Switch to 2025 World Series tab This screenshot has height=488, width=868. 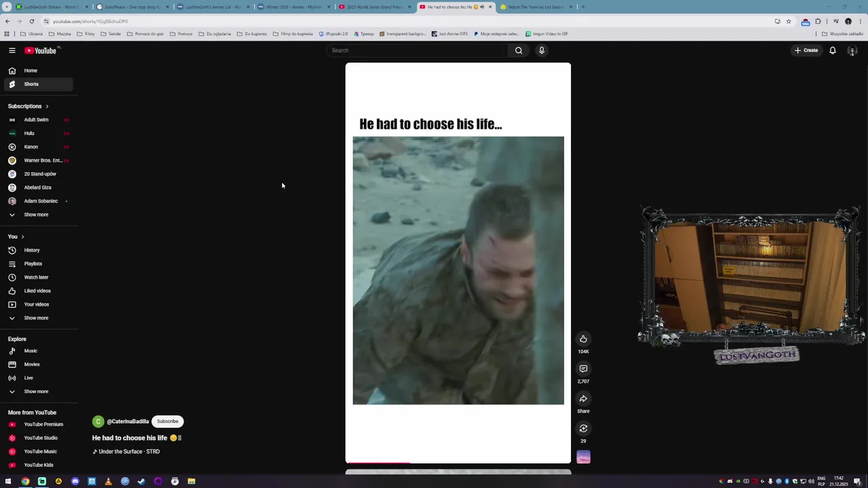pyautogui.click(x=374, y=7)
